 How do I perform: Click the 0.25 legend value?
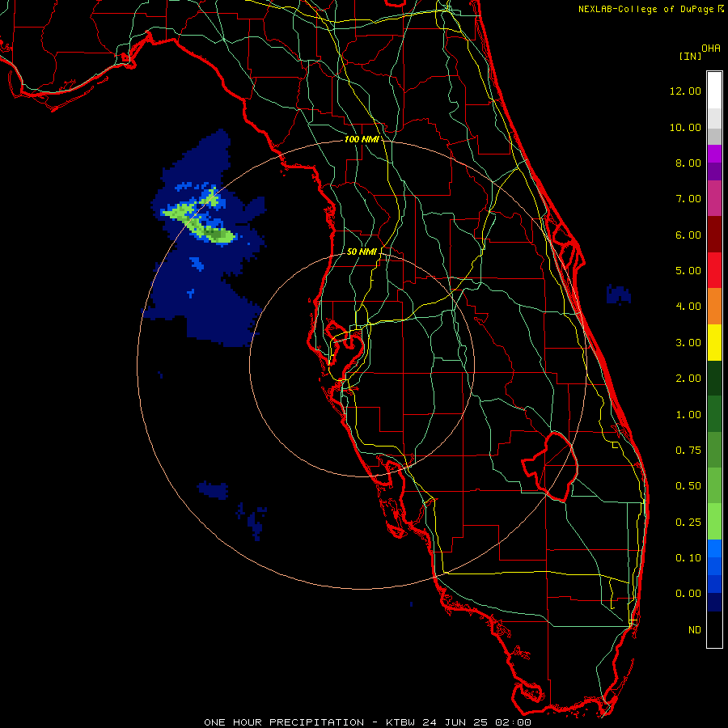(688, 523)
